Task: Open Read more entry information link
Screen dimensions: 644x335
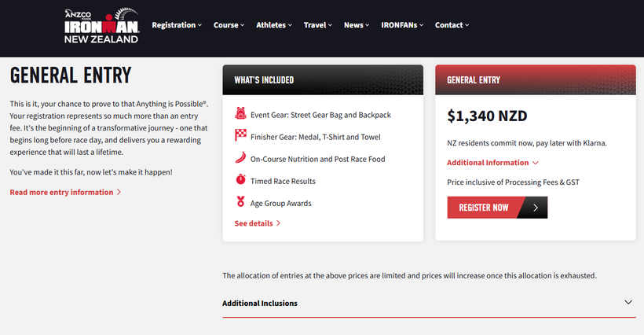Action: click(61, 192)
